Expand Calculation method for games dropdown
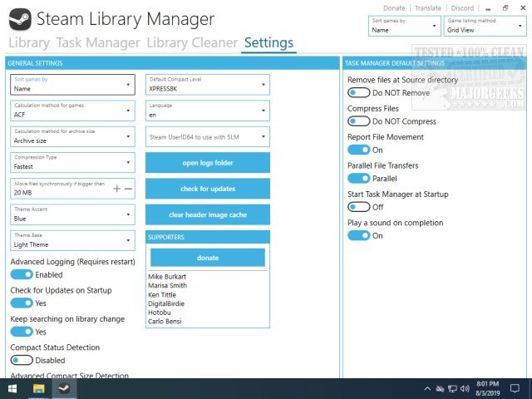The width and height of the screenshot is (532, 399). [72, 111]
